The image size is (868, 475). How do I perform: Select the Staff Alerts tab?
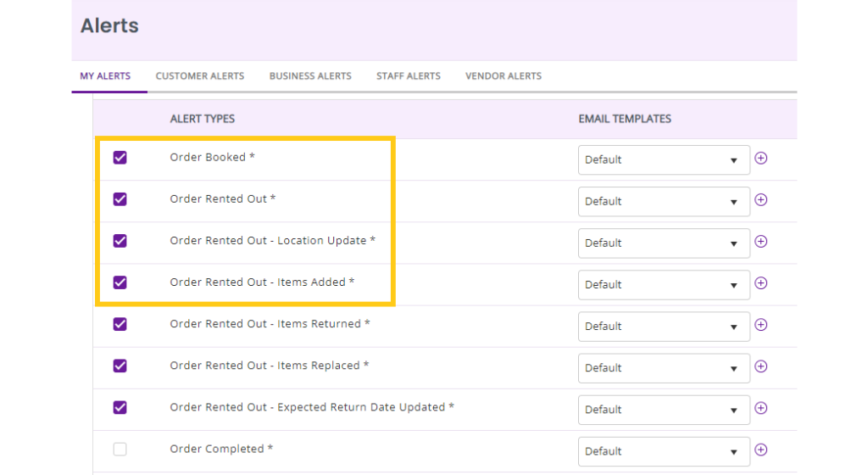click(x=409, y=75)
